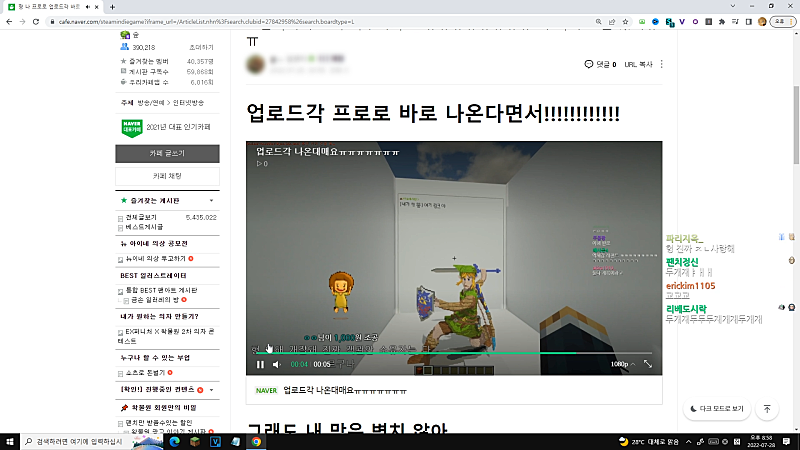
Task: Open the comments counter 댓글 0
Action: [x=601, y=64]
